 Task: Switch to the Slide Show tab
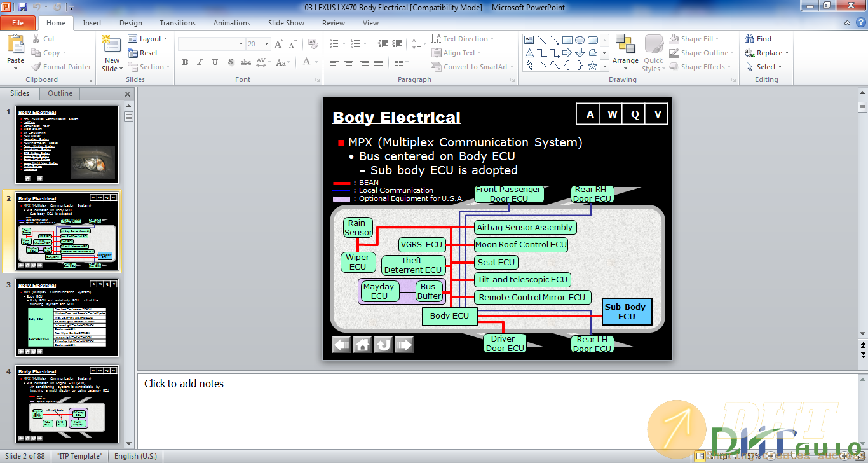click(x=286, y=23)
